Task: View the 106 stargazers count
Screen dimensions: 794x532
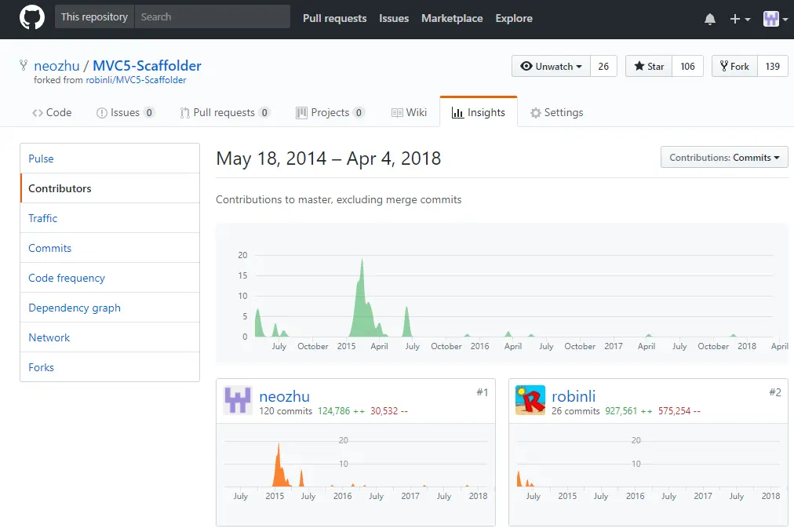Action: click(687, 67)
